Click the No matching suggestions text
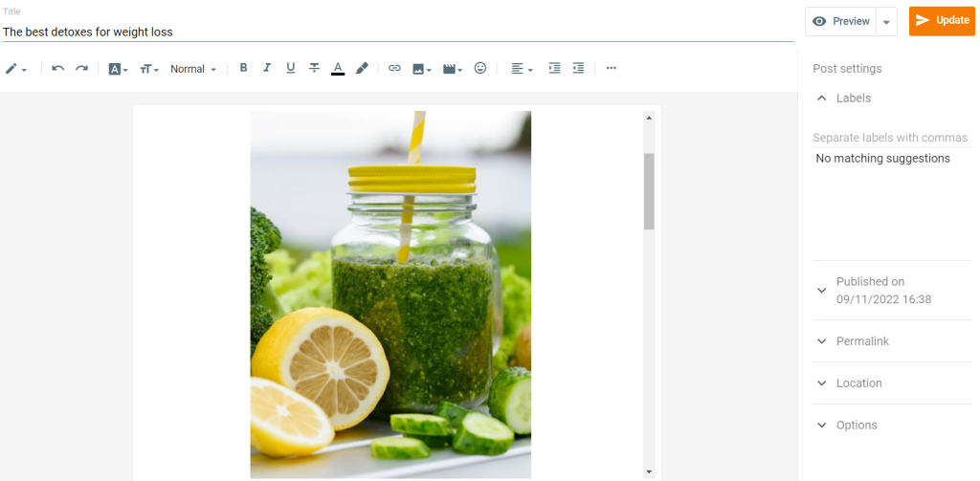This screenshot has height=481, width=980. click(883, 159)
